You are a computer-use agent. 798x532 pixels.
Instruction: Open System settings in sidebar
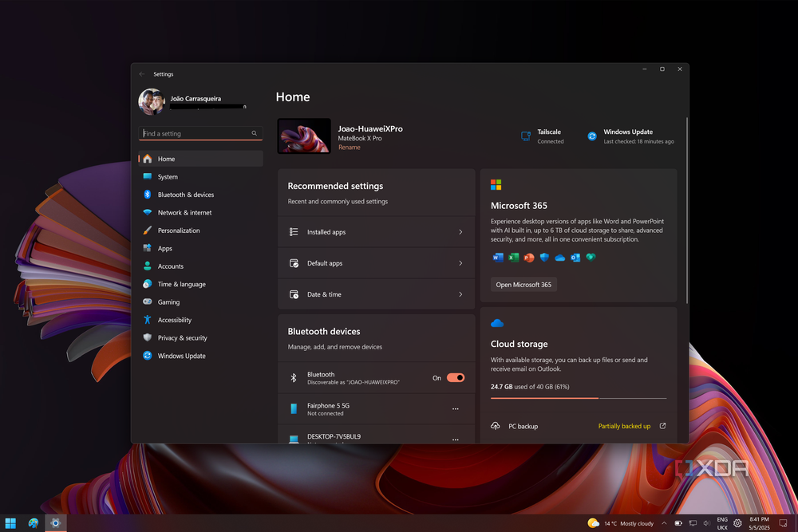[200, 176]
